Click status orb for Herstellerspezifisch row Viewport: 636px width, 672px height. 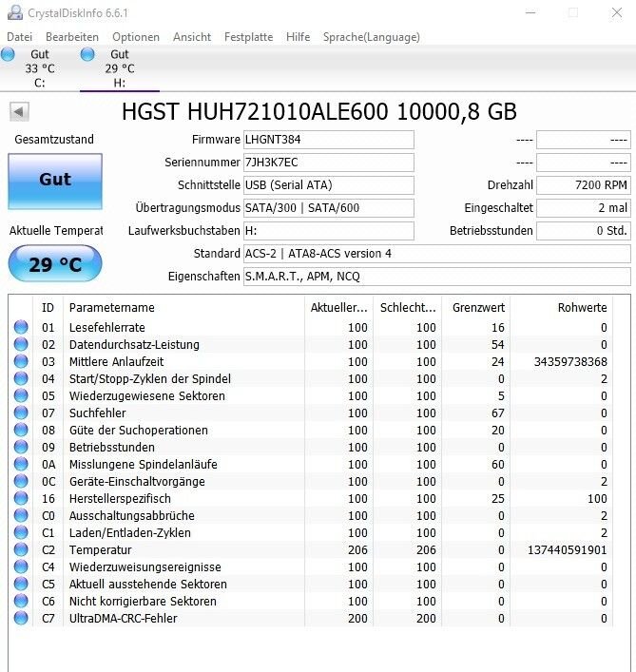click(21, 498)
